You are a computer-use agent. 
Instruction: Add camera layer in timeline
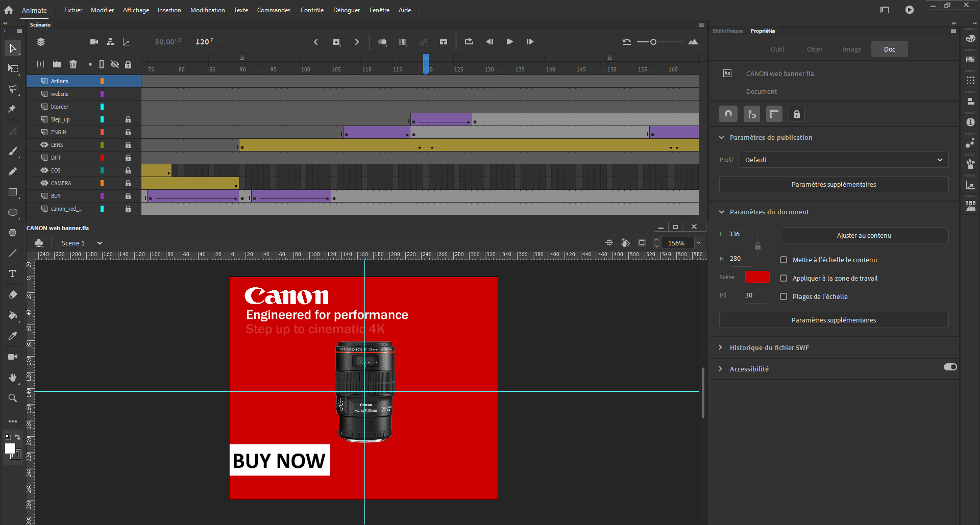[x=94, y=42]
